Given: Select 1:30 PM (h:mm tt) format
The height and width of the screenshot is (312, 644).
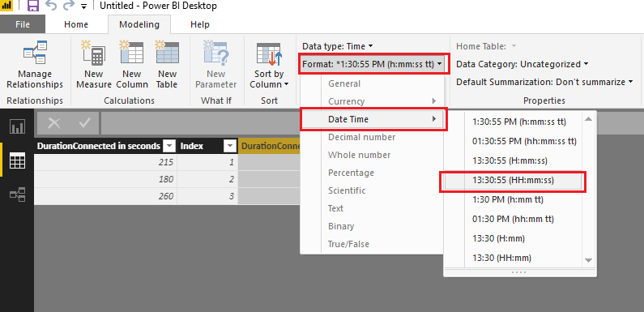Looking at the screenshot, I should [514, 199].
